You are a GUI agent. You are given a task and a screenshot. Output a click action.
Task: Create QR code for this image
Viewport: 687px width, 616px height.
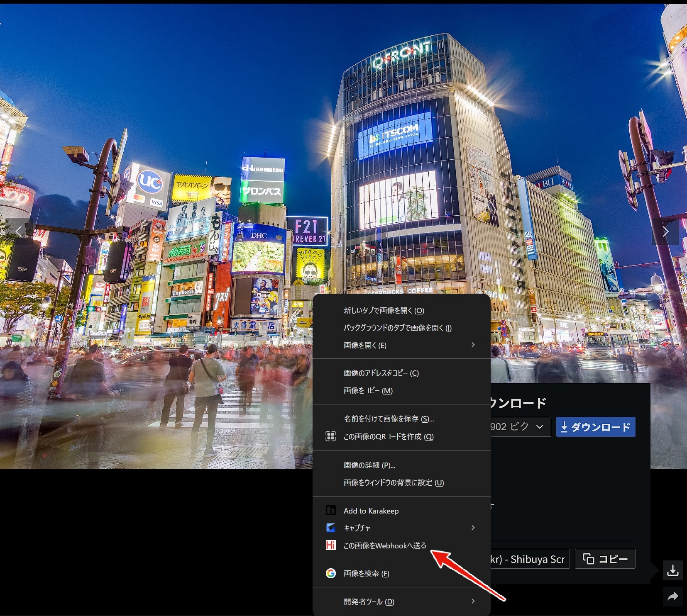tap(401, 436)
